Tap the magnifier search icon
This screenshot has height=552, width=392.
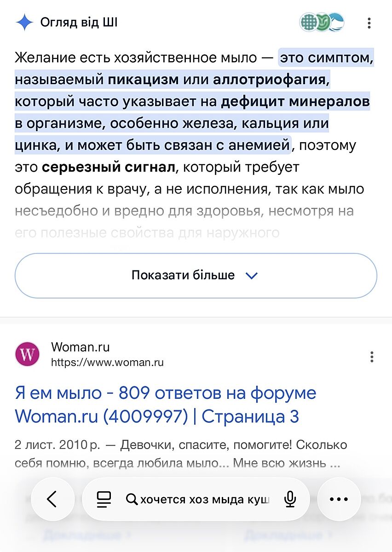[132, 500]
